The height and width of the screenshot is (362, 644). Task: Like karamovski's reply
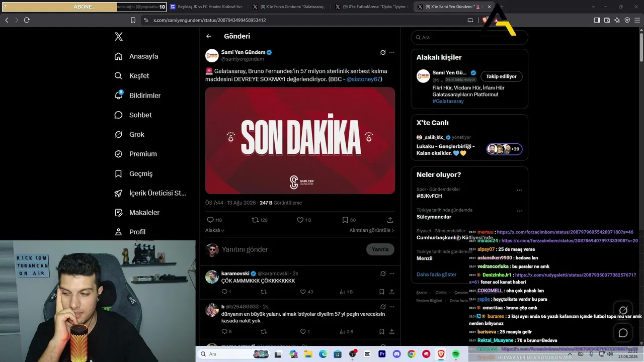306,292
